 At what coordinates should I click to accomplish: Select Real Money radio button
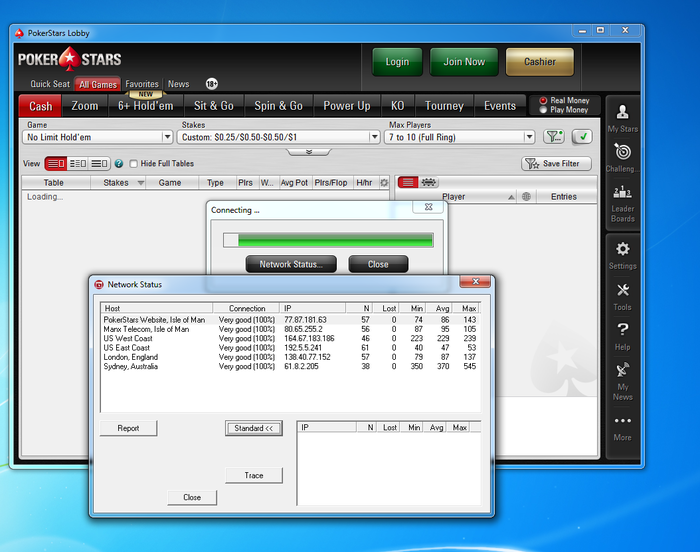(x=543, y=100)
